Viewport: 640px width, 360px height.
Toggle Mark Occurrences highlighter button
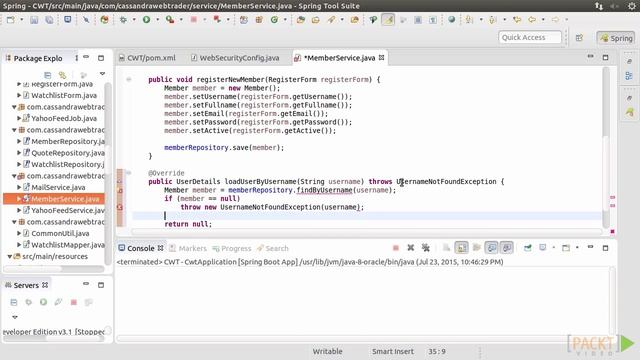point(388,19)
